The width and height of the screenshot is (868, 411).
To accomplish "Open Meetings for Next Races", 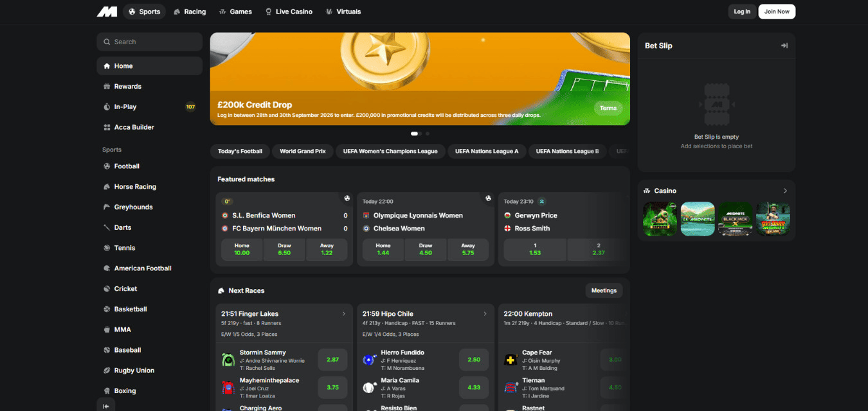I will click(604, 290).
